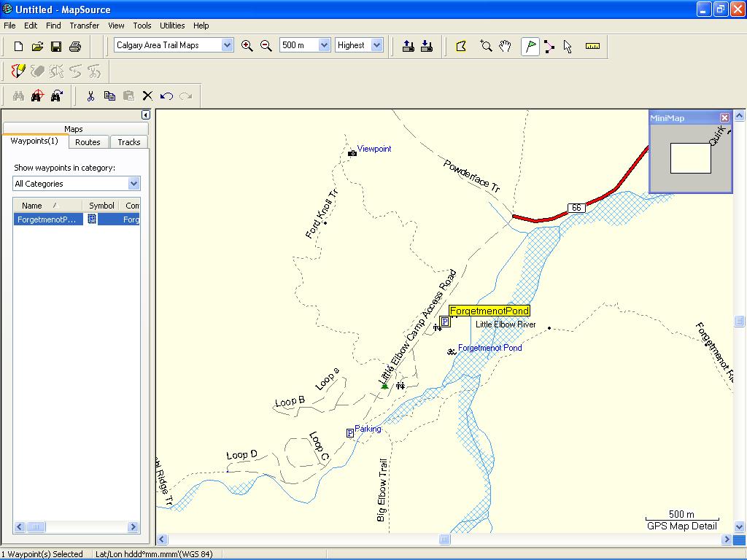Select the Route tool icon
This screenshot has height=560, width=747.
pos(549,46)
